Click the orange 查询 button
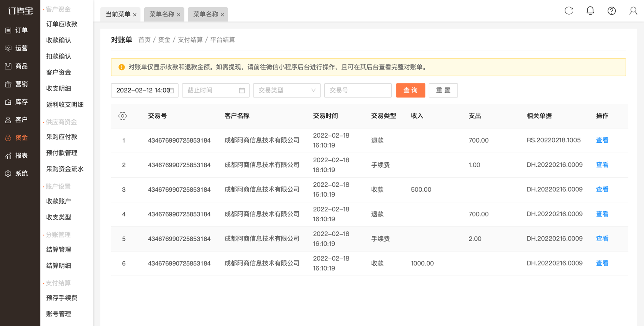The height and width of the screenshot is (326, 644). point(411,91)
